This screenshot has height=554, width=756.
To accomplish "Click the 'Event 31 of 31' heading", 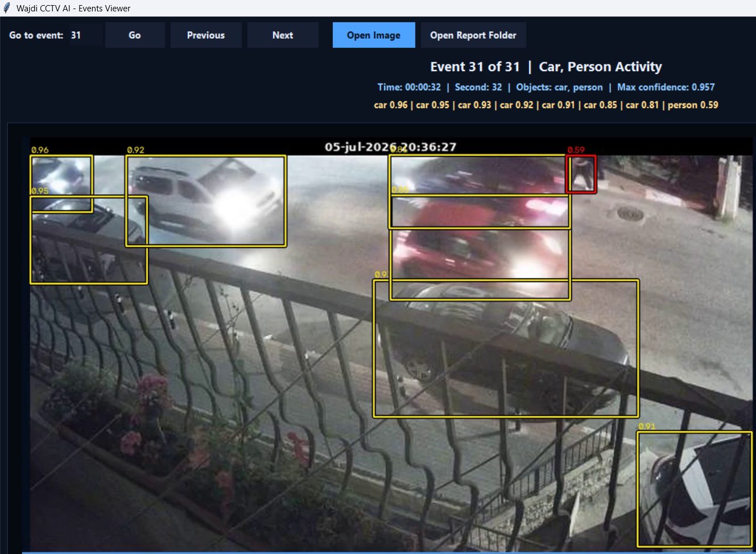I will 475,67.
